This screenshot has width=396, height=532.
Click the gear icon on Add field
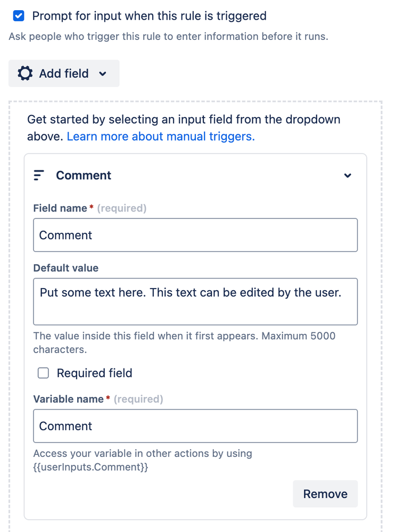[25, 73]
